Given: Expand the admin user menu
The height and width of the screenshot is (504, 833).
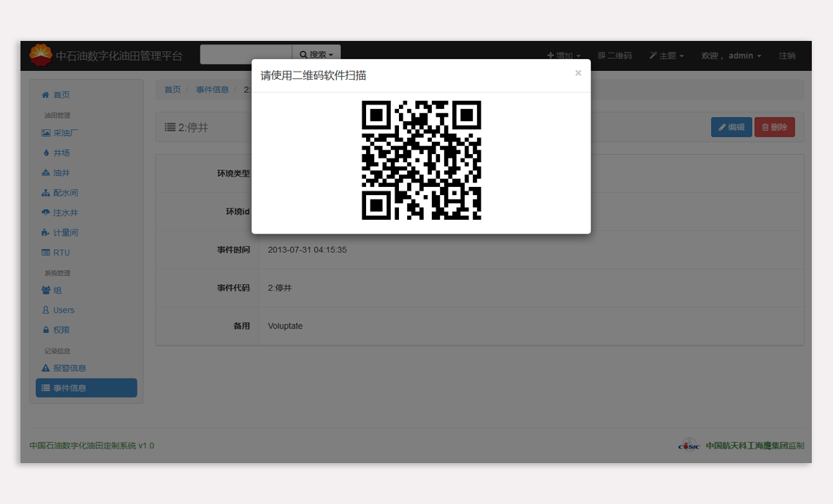Looking at the screenshot, I should coord(731,56).
